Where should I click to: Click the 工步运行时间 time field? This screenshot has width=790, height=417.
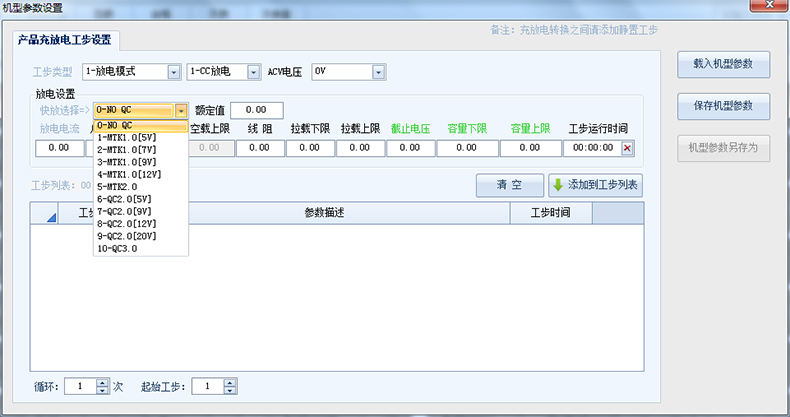[x=591, y=148]
